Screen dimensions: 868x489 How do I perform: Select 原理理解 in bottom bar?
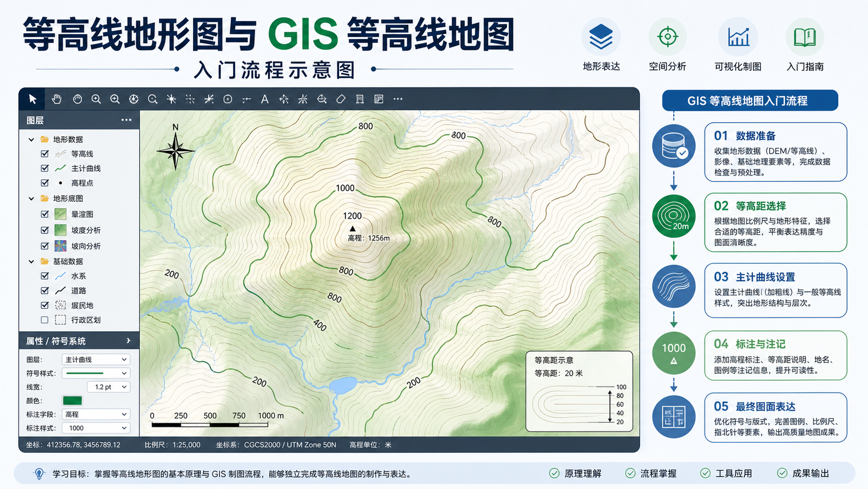[575, 473]
